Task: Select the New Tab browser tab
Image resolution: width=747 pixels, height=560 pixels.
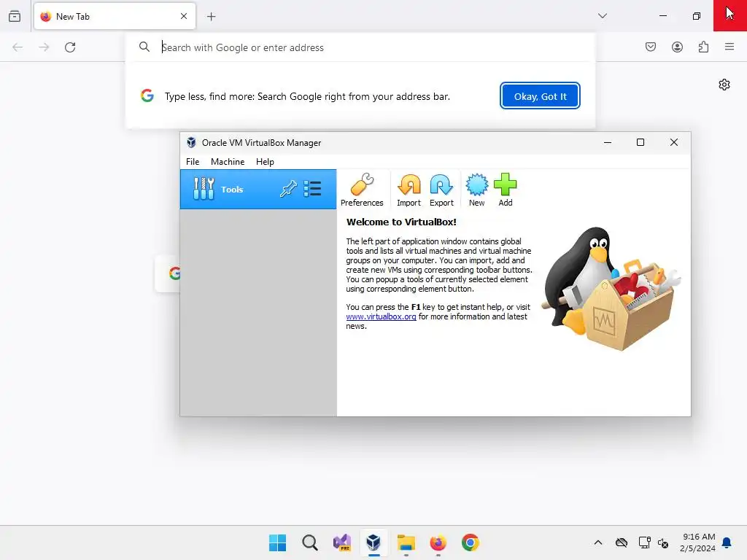Action: pyautogui.click(x=115, y=16)
